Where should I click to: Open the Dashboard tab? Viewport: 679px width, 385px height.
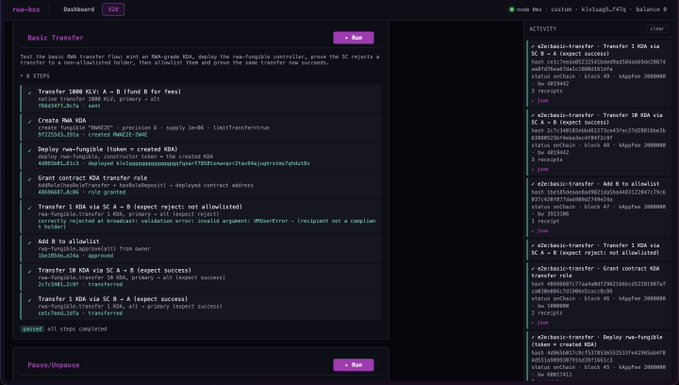[78, 9]
